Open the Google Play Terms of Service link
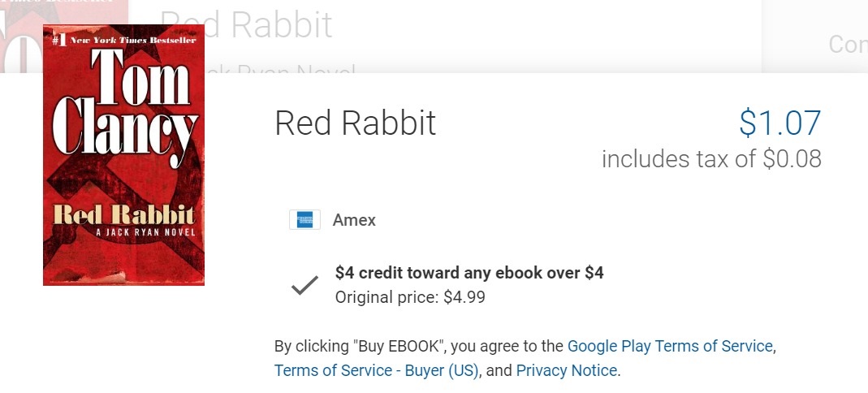 670,346
